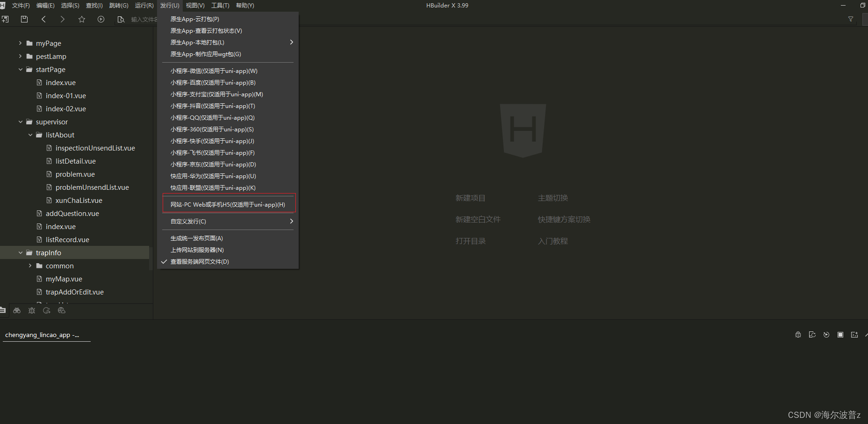Open a new terminal with the terminal-plus icon
The width and height of the screenshot is (868, 424).
pos(854,335)
